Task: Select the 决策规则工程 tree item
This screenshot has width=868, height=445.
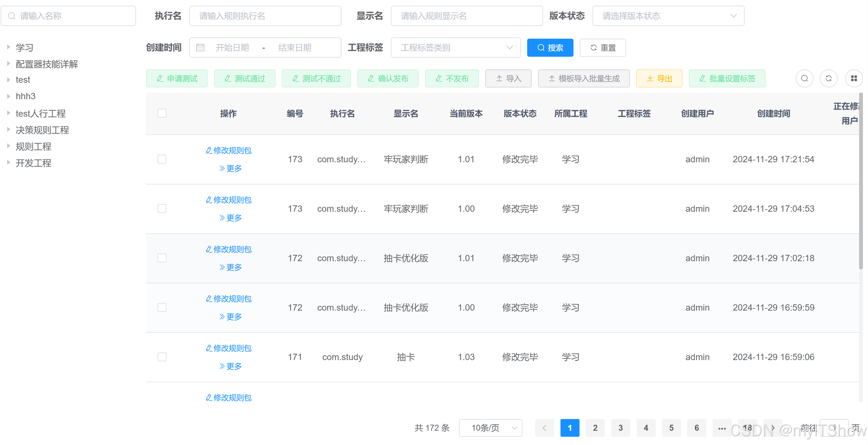Action: click(x=42, y=130)
